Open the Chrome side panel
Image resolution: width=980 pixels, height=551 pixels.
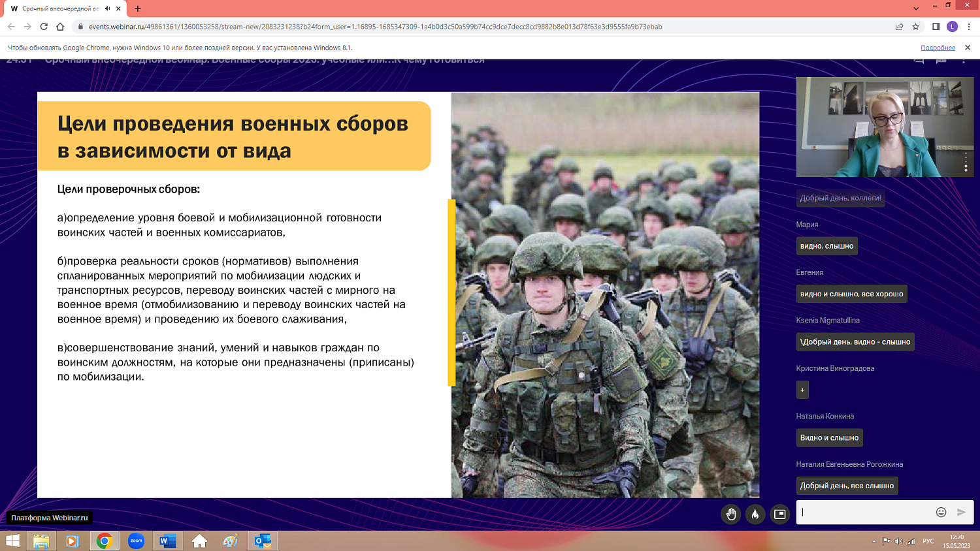click(x=936, y=27)
